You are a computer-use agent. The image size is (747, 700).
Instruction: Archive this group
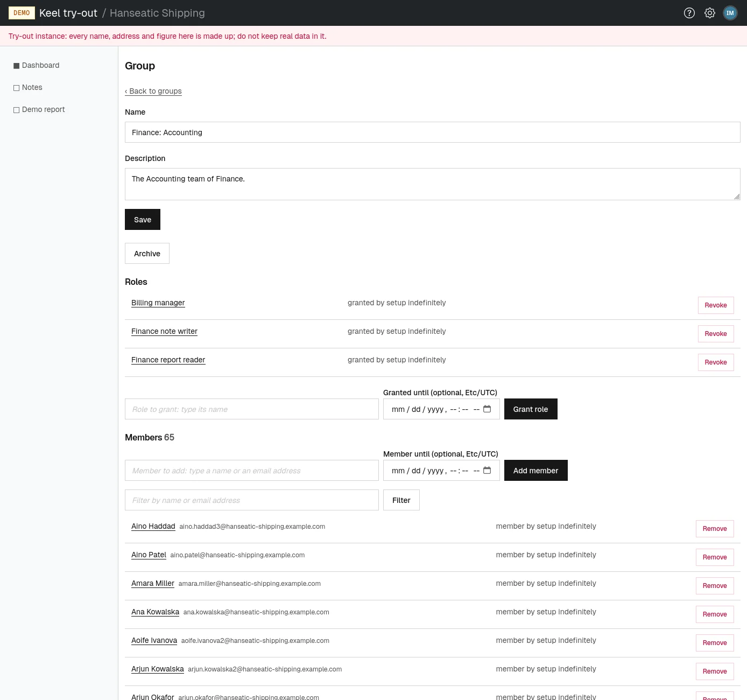[x=147, y=254]
